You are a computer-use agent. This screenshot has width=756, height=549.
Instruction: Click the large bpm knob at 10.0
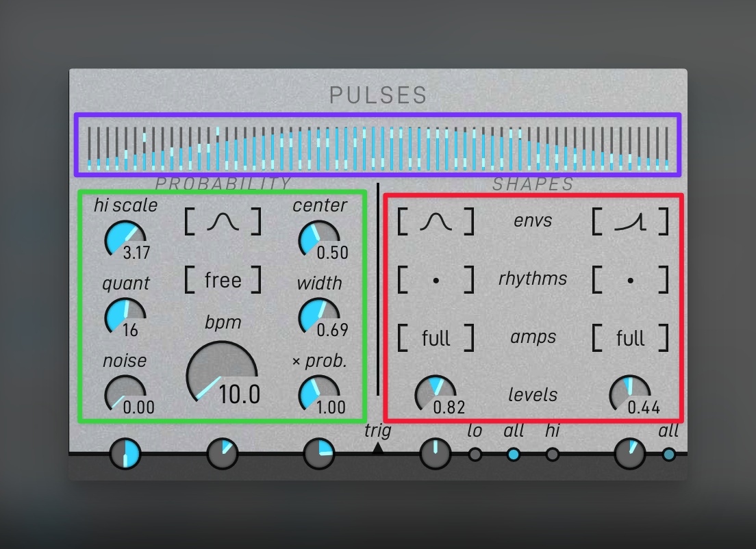point(222,372)
